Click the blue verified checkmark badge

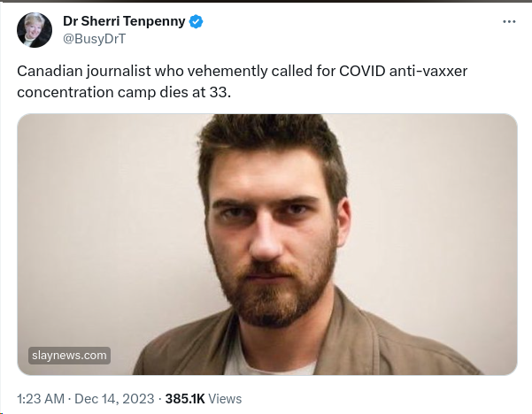click(x=196, y=21)
